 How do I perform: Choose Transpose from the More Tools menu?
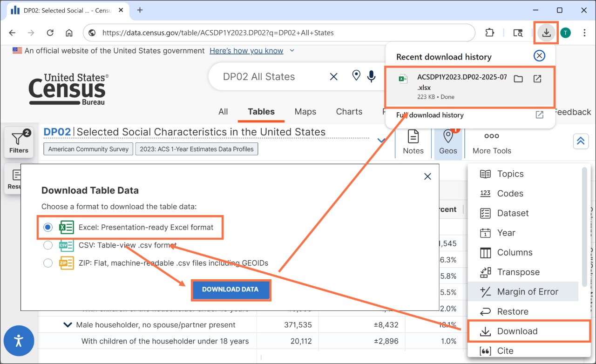[524, 272]
